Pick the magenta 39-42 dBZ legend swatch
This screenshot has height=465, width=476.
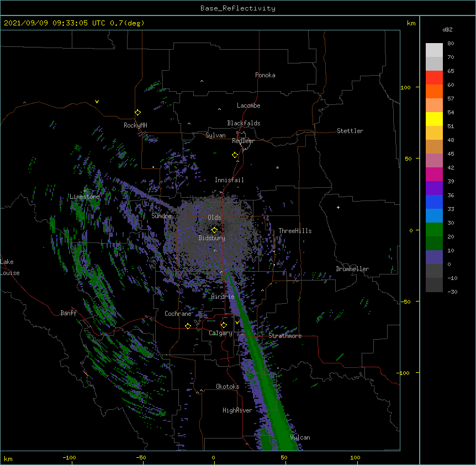click(x=434, y=174)
